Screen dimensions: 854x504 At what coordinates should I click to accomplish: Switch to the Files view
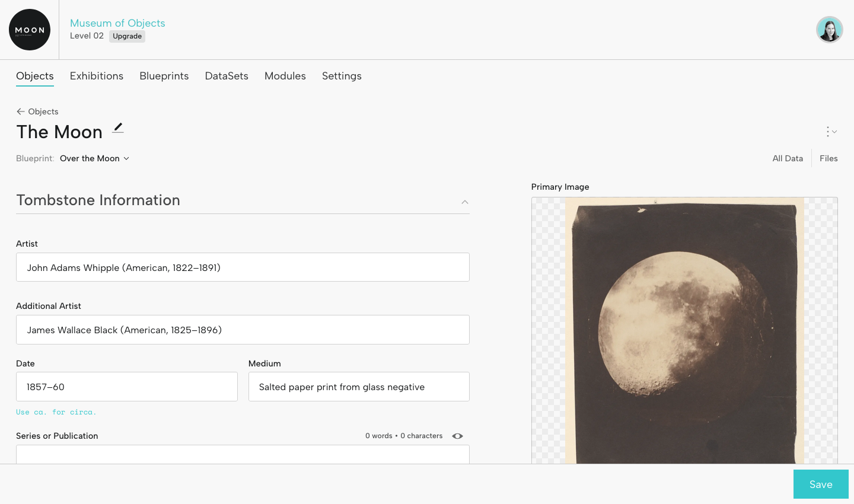click(x=828, y=158)
